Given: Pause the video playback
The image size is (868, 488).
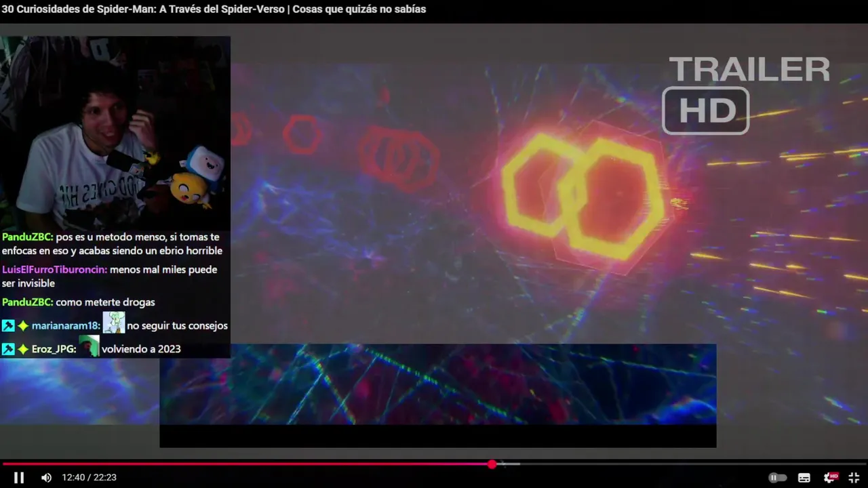Looking at the screenshot, I should (19, 478).
